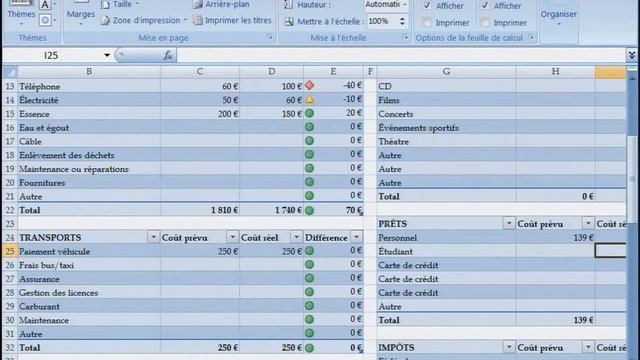Open the Name Box dropdown arrow
This screenshot has height=360, width=640.
pyautogui.click(x=107, y=55)
